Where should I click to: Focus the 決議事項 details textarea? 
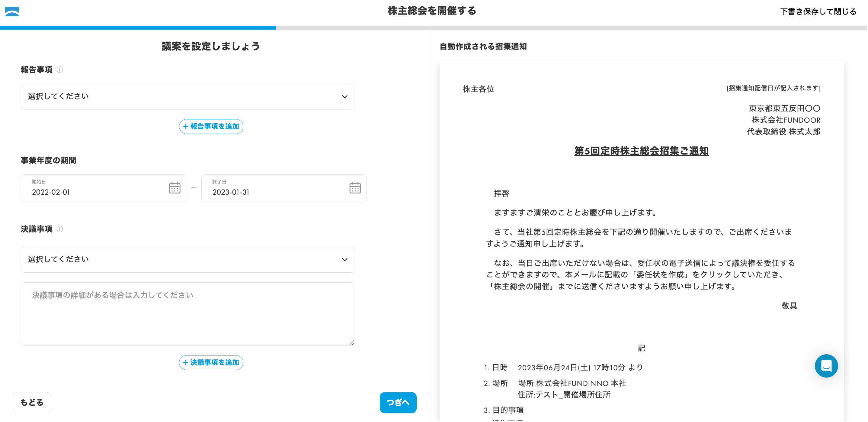[187, 314]
